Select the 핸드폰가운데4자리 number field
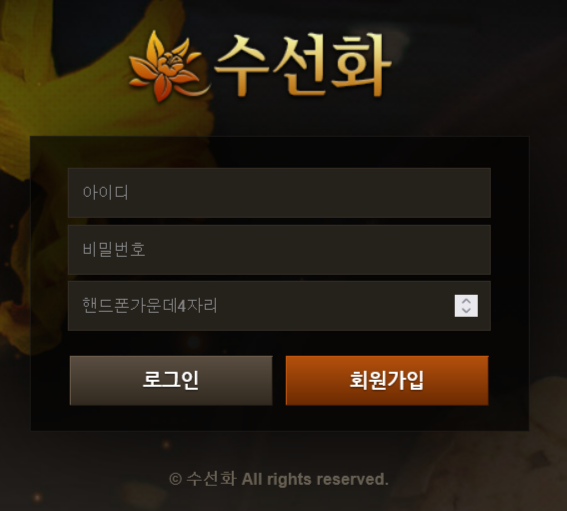567x511 pixels. 279,306
